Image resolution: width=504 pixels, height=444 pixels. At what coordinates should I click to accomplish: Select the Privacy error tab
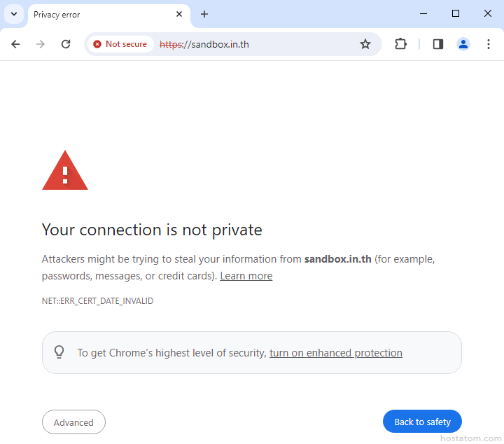point(98,14)
